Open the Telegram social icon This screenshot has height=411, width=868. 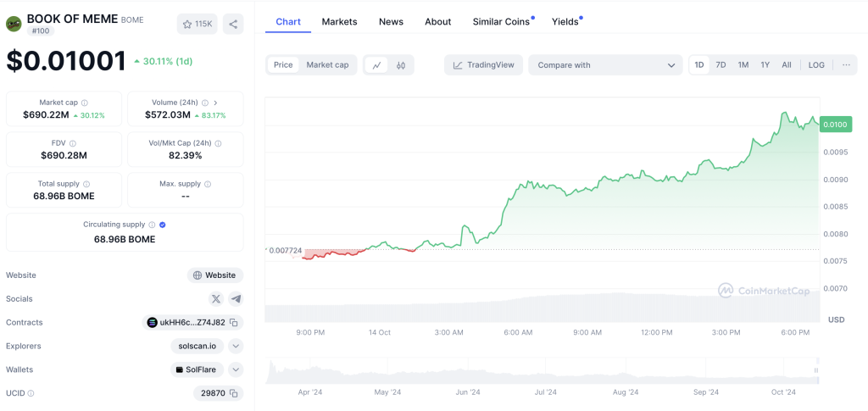pyautogui.click(x=236, y=298)
